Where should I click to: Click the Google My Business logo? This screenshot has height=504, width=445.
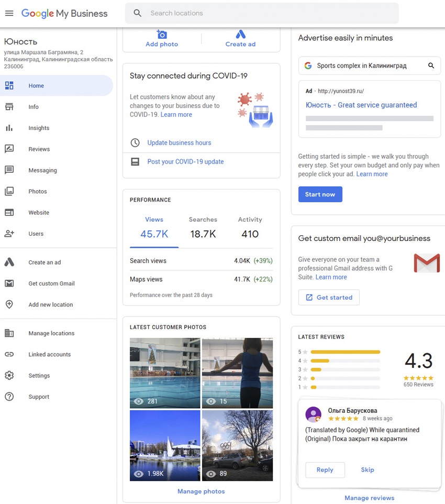point(64,13)
